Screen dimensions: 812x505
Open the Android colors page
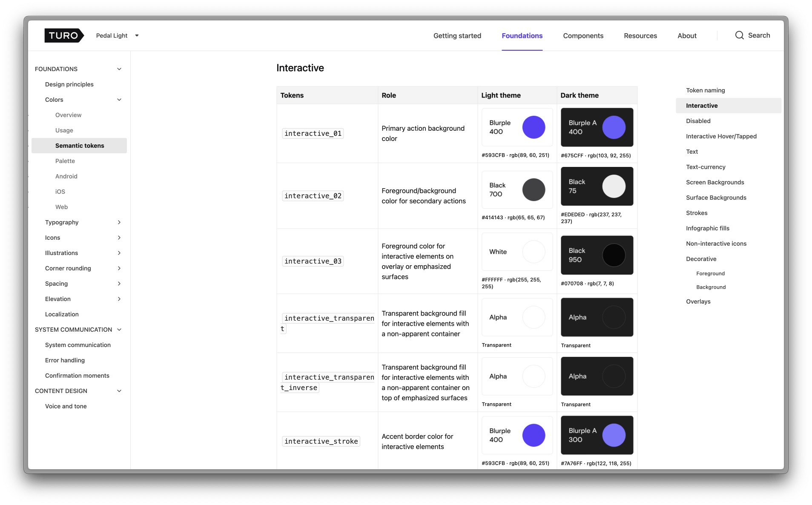[66, 176]
